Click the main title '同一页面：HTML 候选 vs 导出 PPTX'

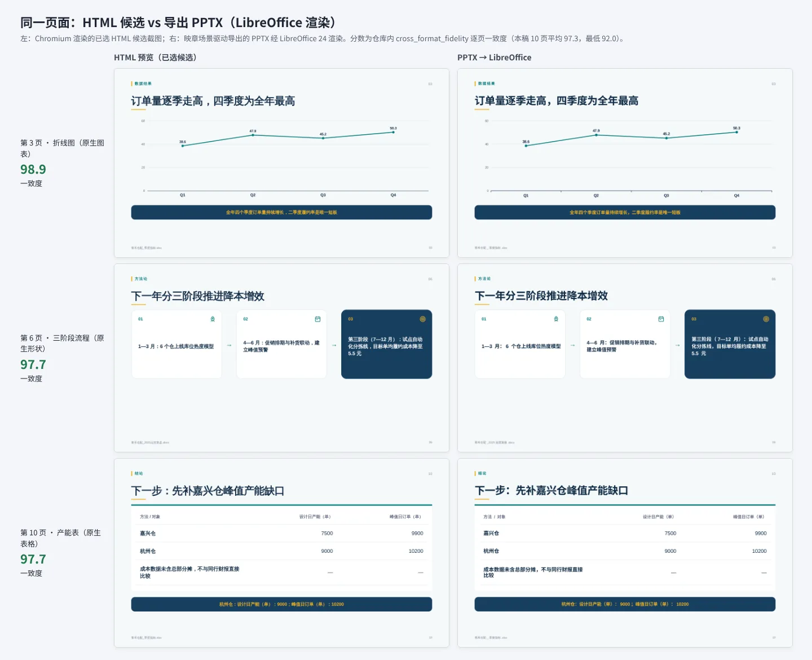(x=178, y=23)
